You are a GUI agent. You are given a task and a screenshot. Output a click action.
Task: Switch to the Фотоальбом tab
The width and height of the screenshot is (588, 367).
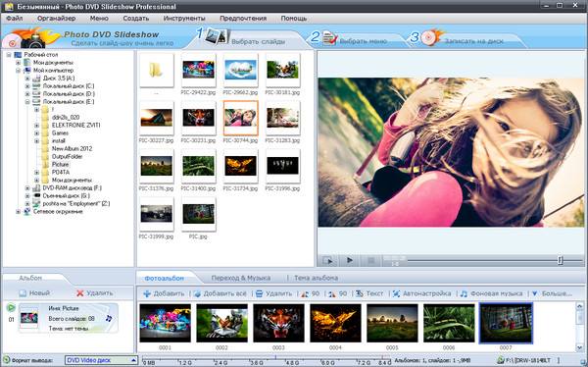(165, 278)
